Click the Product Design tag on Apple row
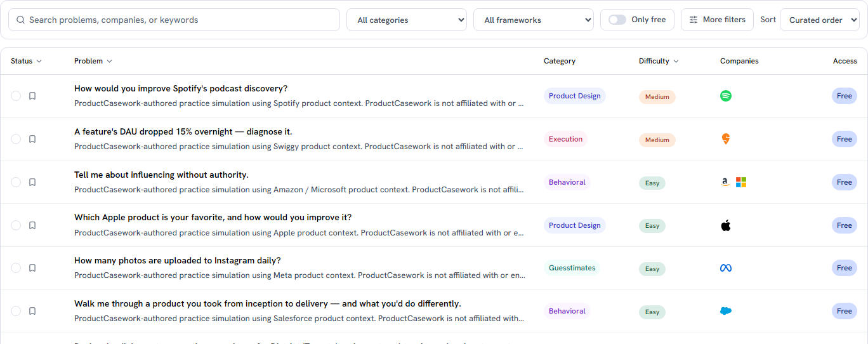This screenshot has width=868, height=344. 575,225
